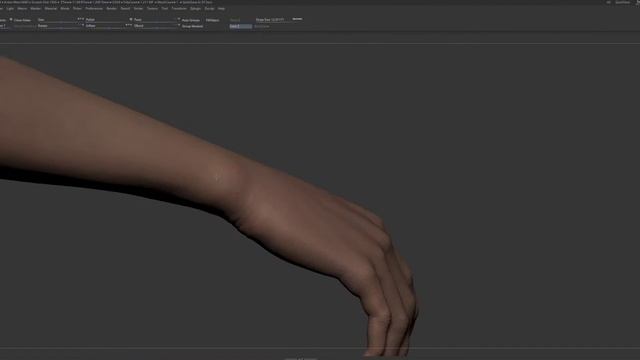
Task: Click the QuickSave button
Action: pos(622,2)
